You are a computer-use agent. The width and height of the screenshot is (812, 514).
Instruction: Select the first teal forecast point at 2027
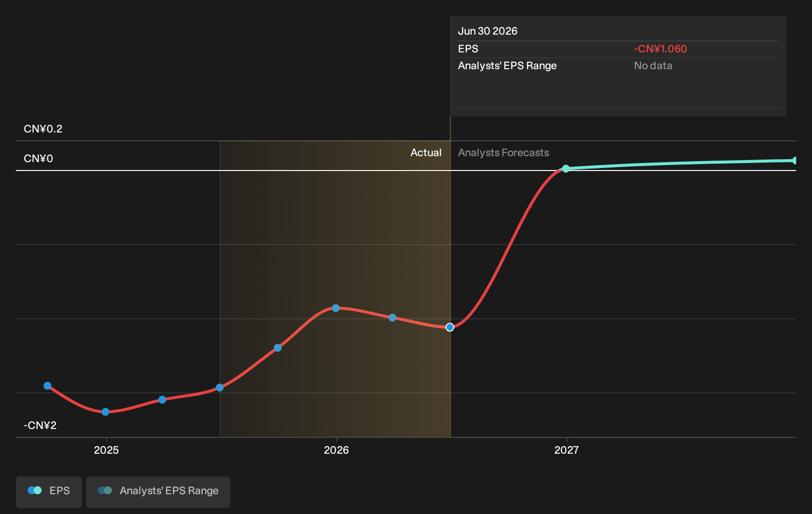[x=566, y=169]
